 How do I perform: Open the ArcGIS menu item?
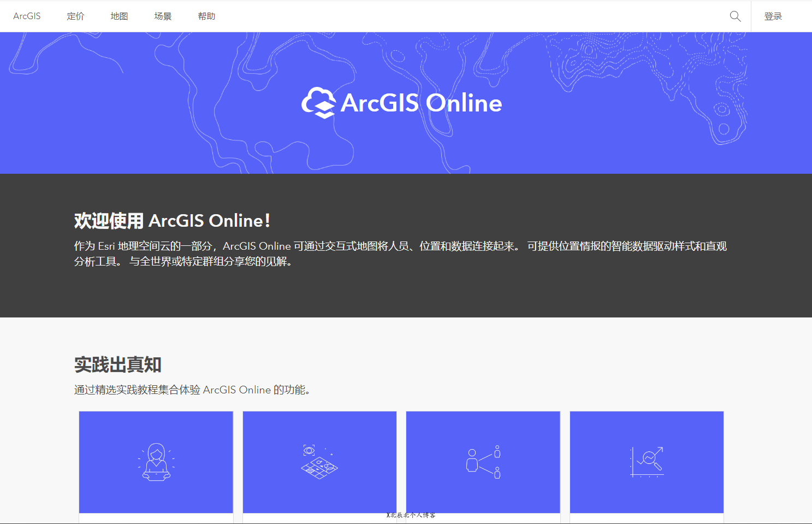(x=27, y=16)
